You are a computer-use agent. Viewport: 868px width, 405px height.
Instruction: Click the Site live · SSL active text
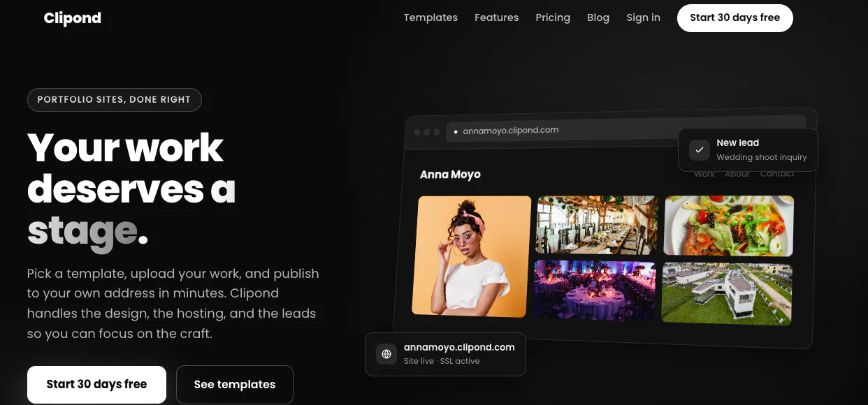click(x=442, y=362)
